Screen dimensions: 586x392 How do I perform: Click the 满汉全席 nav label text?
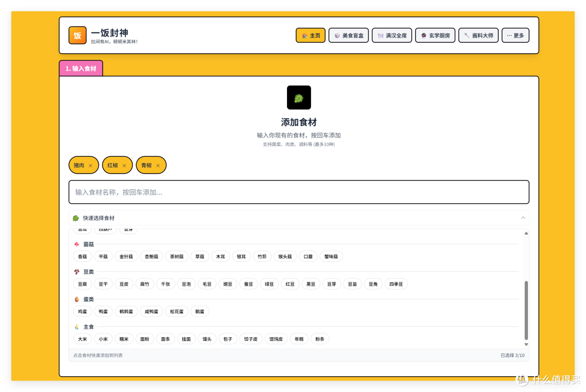[x=396, y=35]
